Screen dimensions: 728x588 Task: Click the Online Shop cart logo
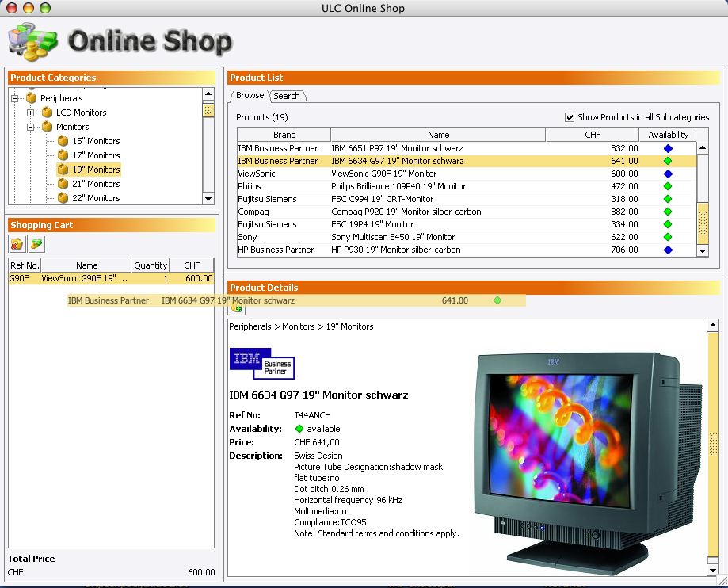(x=32, y=42)
